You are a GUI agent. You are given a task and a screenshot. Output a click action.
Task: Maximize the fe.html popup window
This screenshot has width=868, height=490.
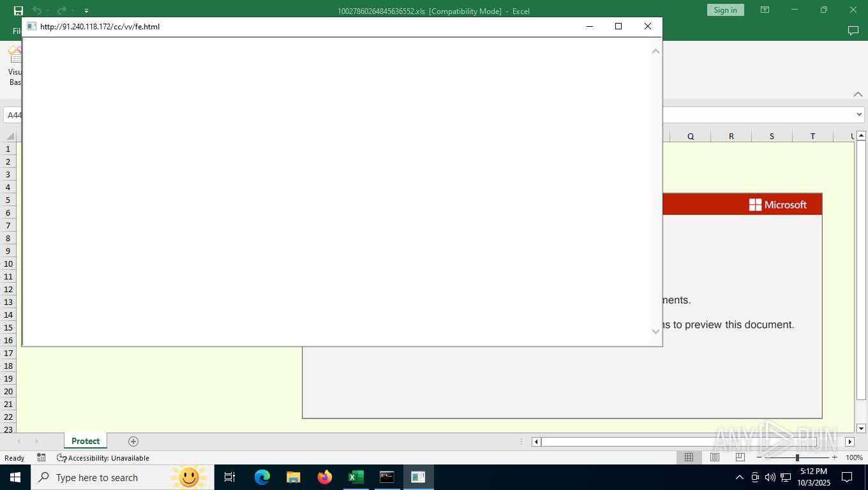[618, 26]
